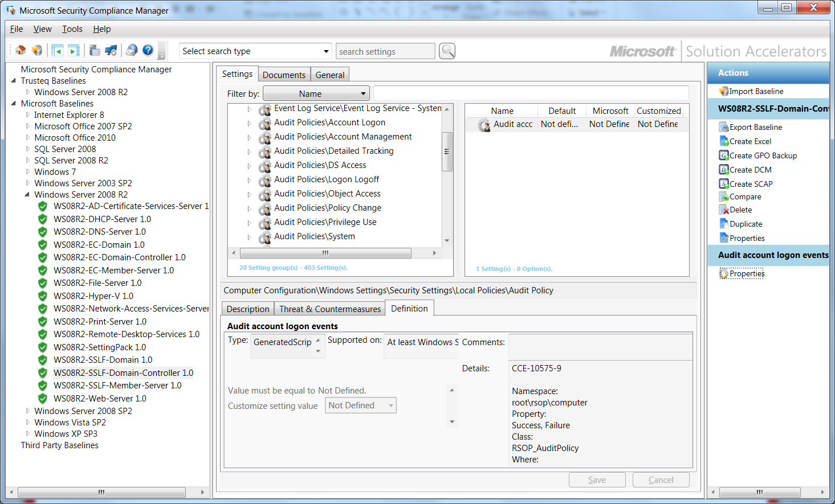Click the Save button

[x=597, y=480]
